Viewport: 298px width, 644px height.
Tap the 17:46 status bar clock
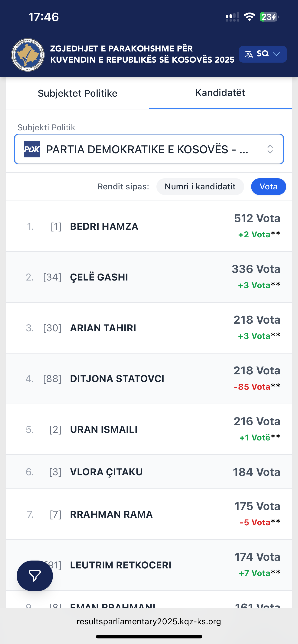tap(44, 17)
